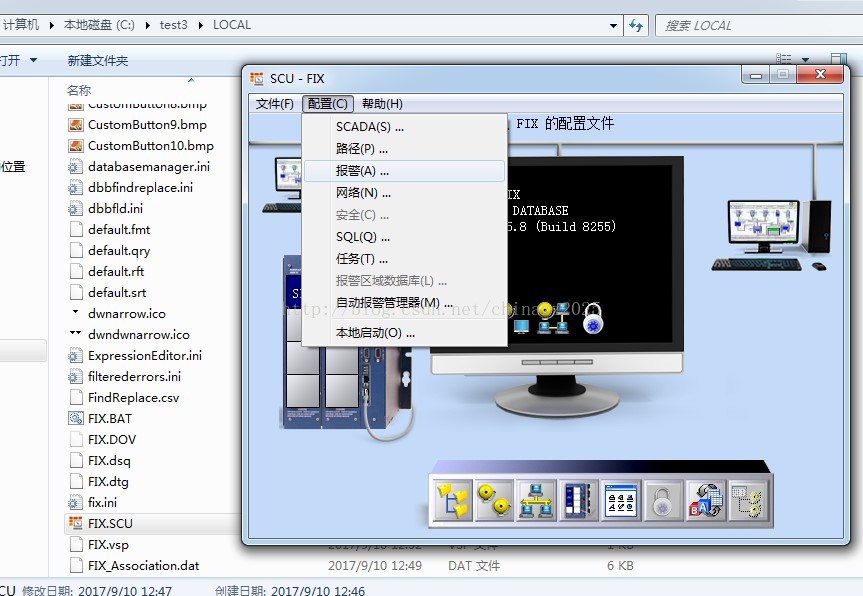This screenshot has width=863, height=596.
Task: Select the CustomButton10.bmp file
Action: click(x=151, y=146)
